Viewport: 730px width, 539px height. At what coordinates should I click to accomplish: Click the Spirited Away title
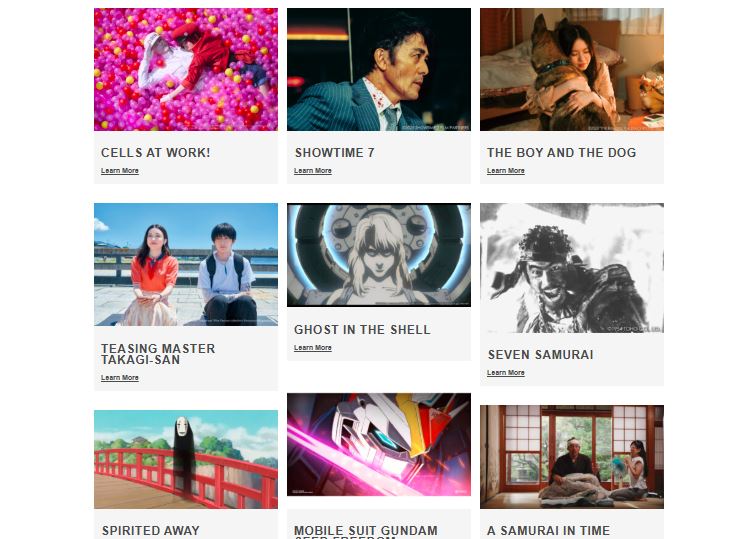(x=151, y=531)
